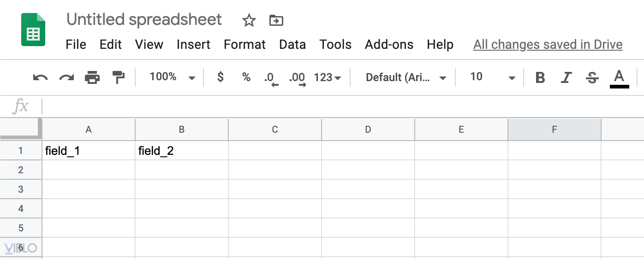Open the 100% zoom dropdown
The image size is (644, 259).
pyautogui.click(x=172, y=77)
